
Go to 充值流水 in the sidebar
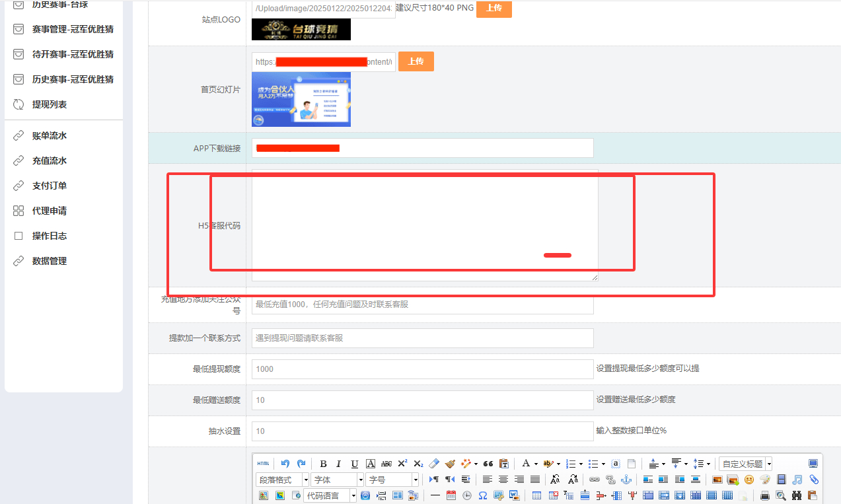coord(50,161)
